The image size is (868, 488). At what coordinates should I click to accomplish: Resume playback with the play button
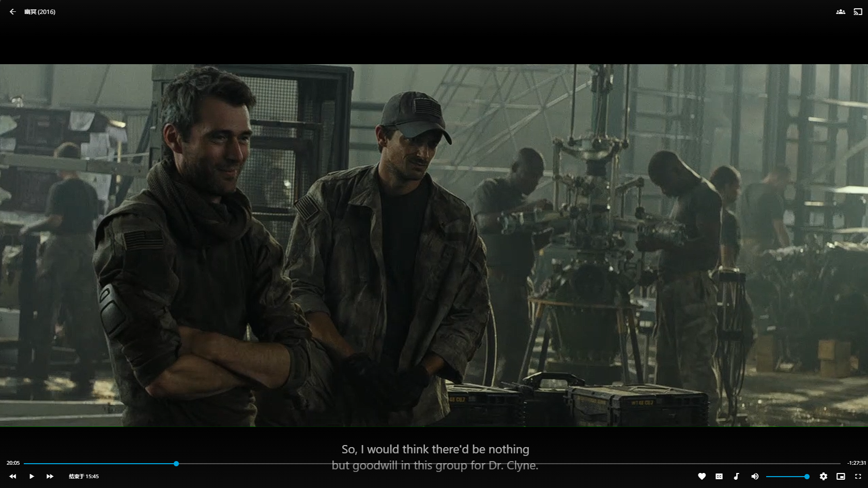coord(32,476)
